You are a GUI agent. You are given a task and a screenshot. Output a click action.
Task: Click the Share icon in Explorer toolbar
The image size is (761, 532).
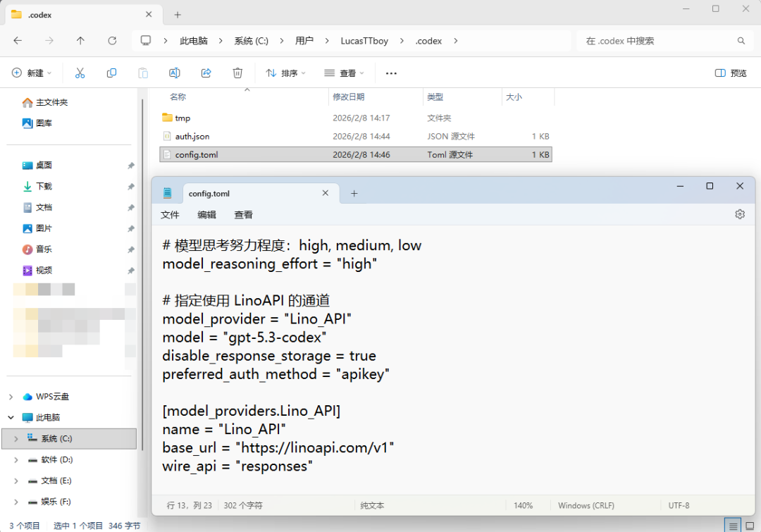206,73
